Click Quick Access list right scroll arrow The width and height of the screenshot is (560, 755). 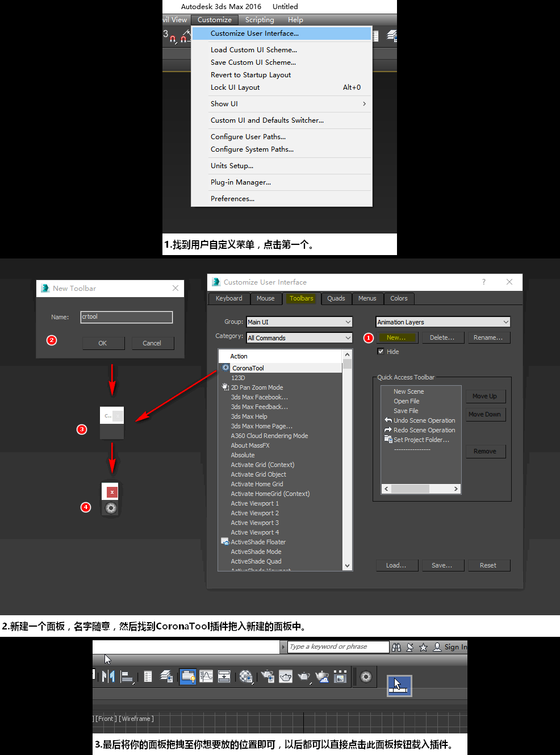click(x=455, y=489)
